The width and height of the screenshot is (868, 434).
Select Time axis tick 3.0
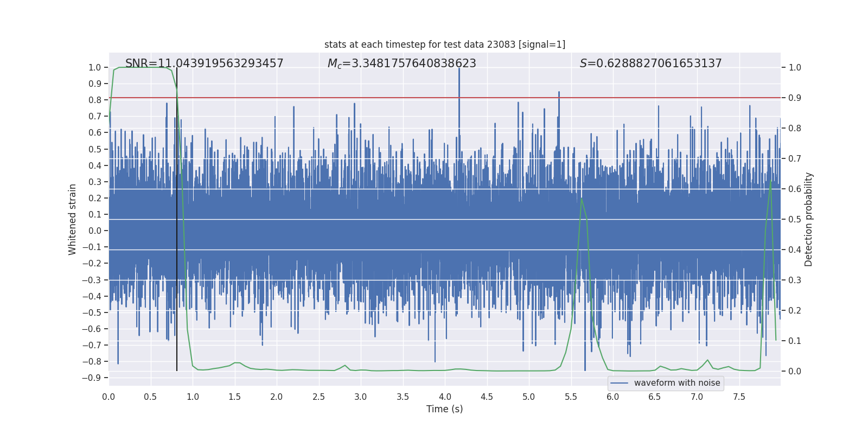(x=361, y=397)
